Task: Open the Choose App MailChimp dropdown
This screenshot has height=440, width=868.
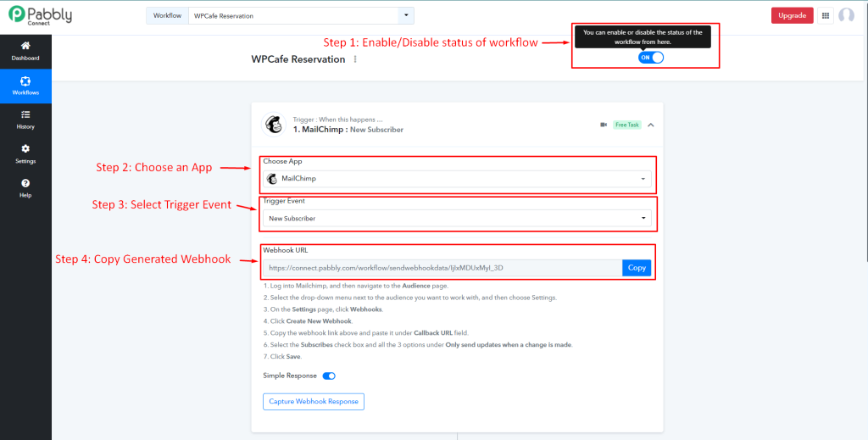Action: point(457,179)
